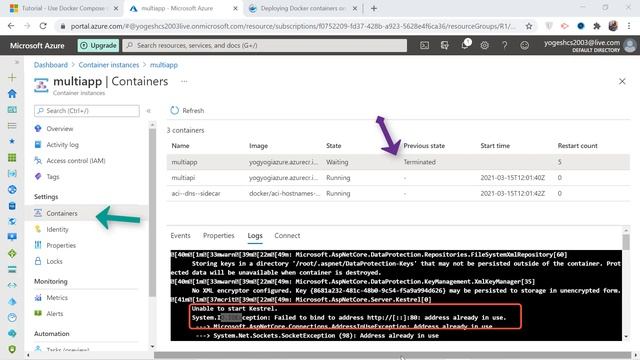Click the Refresh icon above containers list
The height and width of the screenshot is (360, 640).
tap(175, 110)
